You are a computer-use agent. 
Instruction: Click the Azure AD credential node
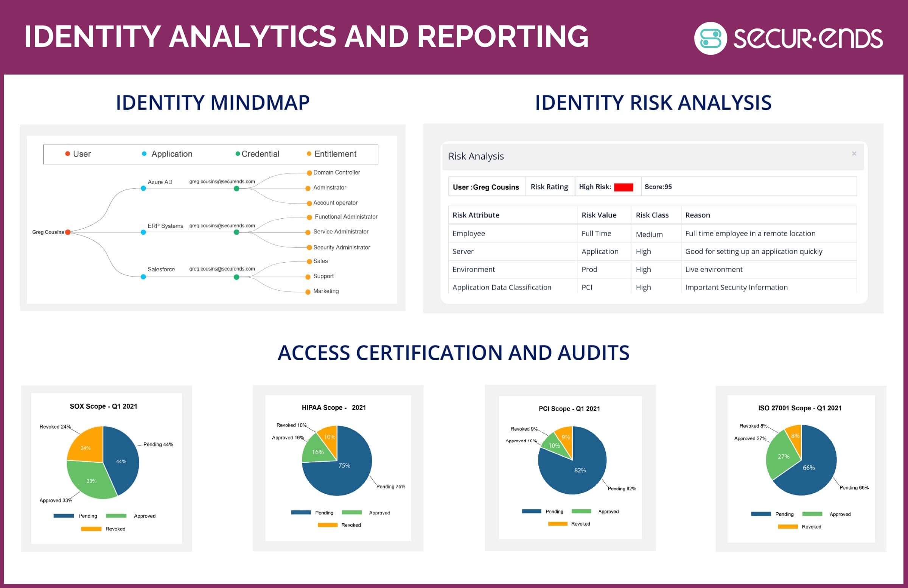[236, 188]
